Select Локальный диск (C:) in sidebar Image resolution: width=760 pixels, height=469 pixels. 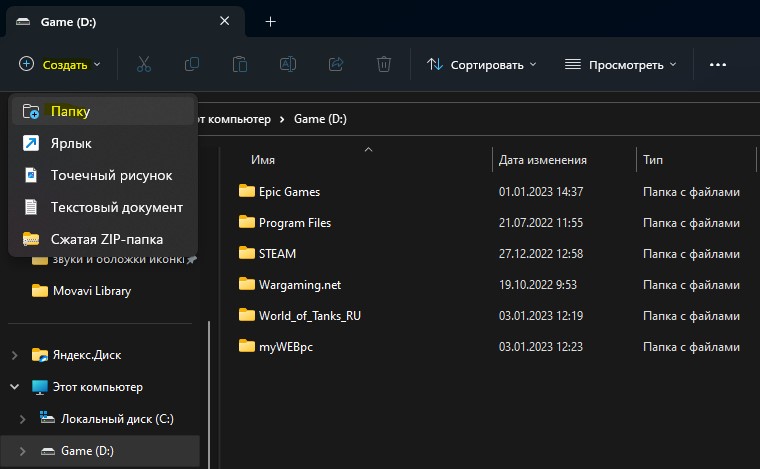pyautogui.click(x=117, y=419)
